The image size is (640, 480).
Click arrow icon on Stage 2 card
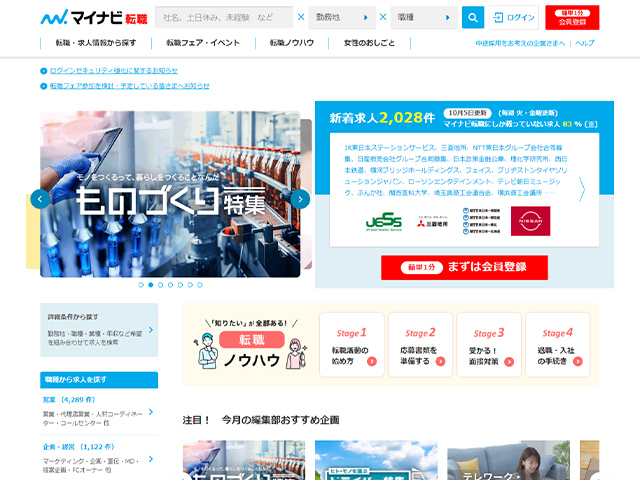point(440,361)
